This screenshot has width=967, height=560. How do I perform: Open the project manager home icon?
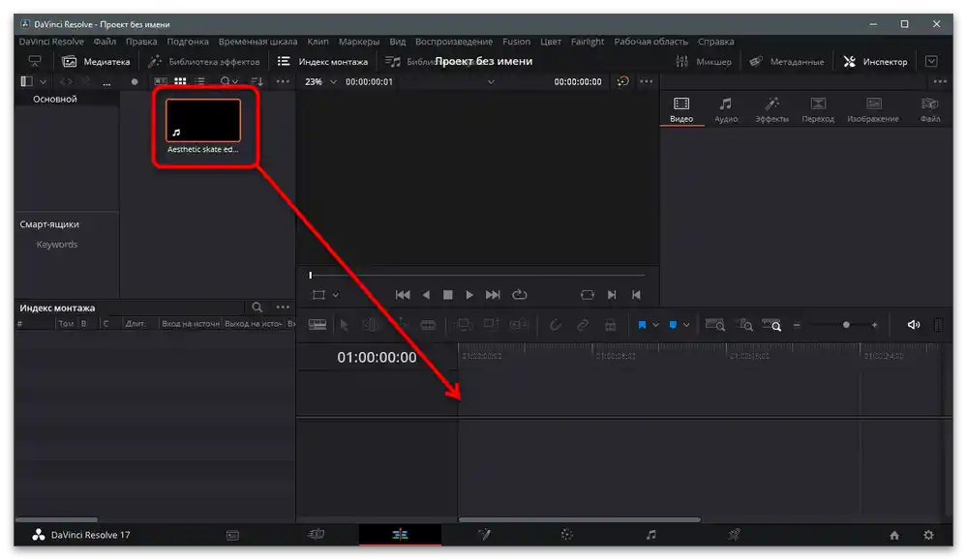(894, 536)
